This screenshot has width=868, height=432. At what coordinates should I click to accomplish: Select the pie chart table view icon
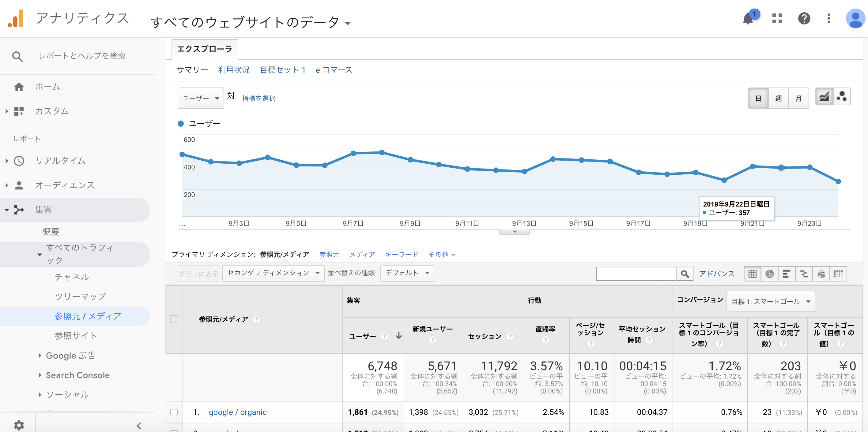pyautogui.click(x=769, y=274)
